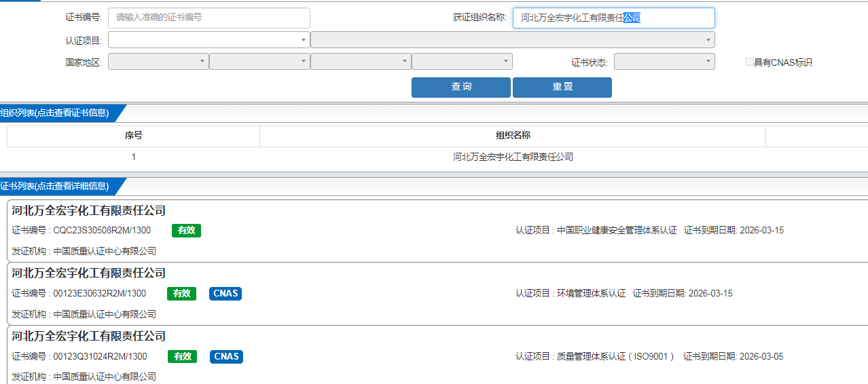
Task: Click the 组织列表 section header tab
Action: [x=60, y=113]
